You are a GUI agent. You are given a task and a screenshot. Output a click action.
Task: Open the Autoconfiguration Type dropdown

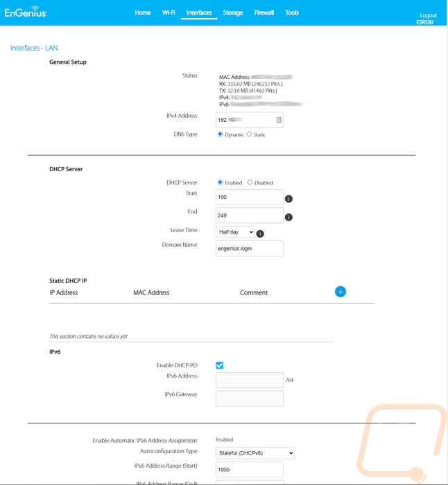pos(255,453)
